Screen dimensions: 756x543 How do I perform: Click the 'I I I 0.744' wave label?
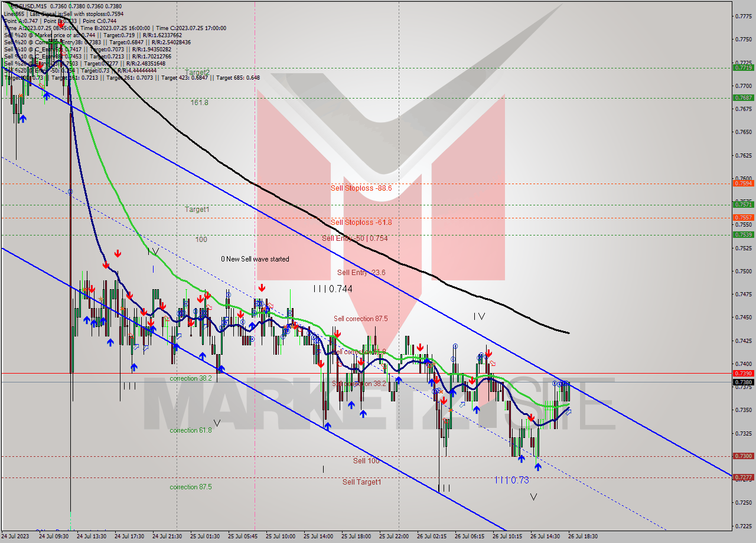(x=333, y=289)
